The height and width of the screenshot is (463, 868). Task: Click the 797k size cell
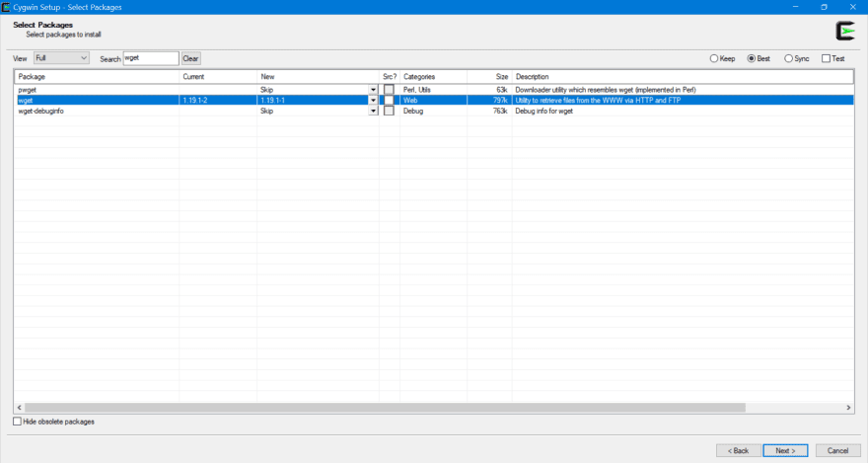click(500, 101)
